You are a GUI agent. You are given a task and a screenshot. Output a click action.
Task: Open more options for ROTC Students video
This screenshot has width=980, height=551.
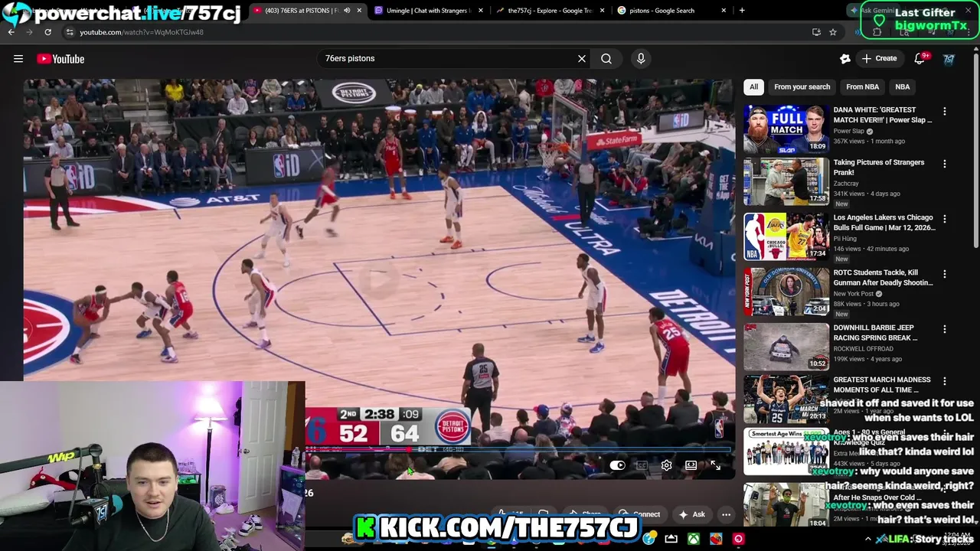(x=944, y=274)
